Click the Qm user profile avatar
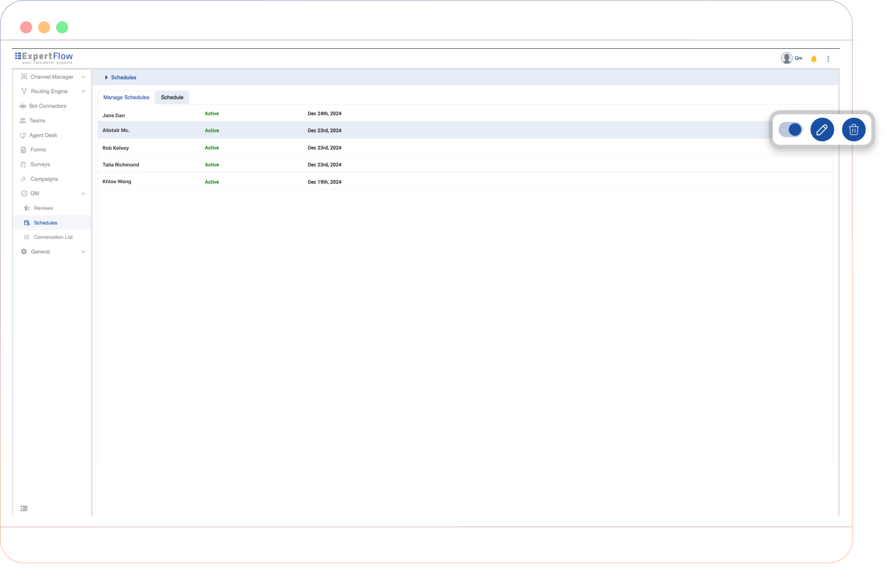This screenshot has height=588, width=894. [787, 59]
